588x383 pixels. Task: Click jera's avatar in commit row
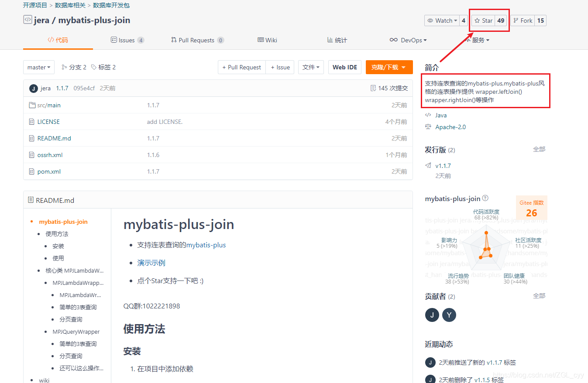point(34,89)
